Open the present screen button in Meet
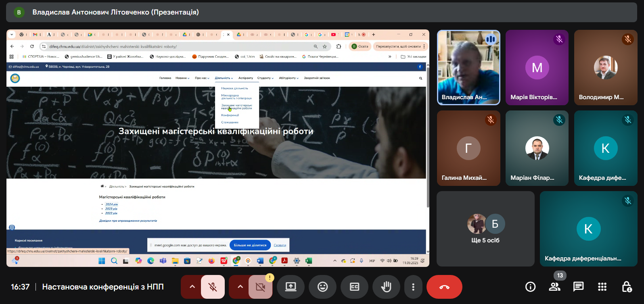 291,287
